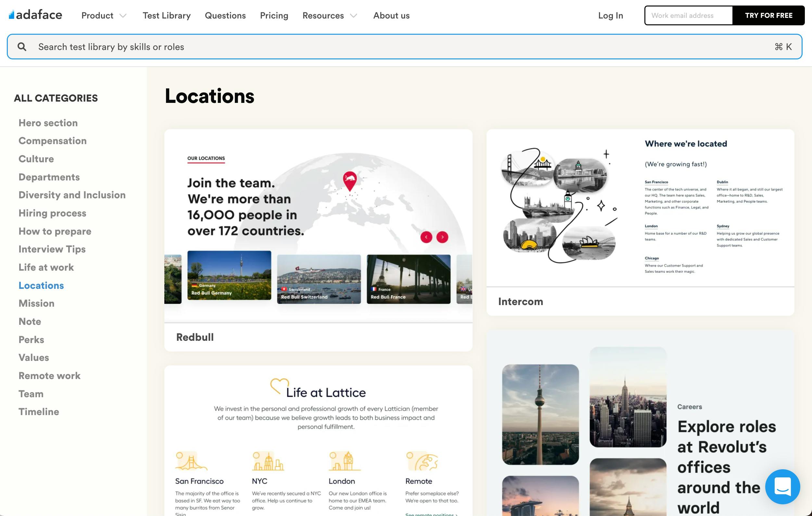Open the Pricing page
This screenshot has width=812, height=516.
pyautogui.click(x=274, y=16)
